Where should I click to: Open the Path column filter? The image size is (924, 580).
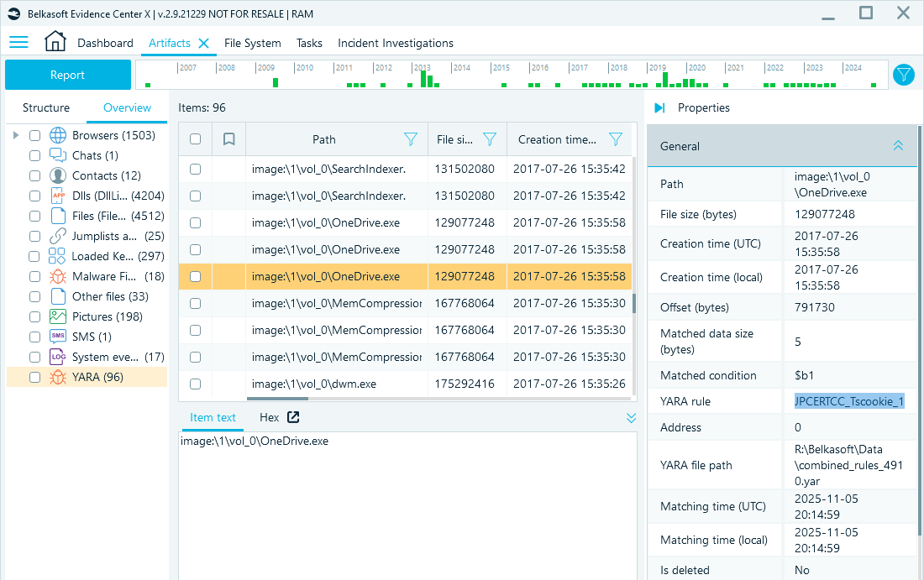(x=410, y=138)
